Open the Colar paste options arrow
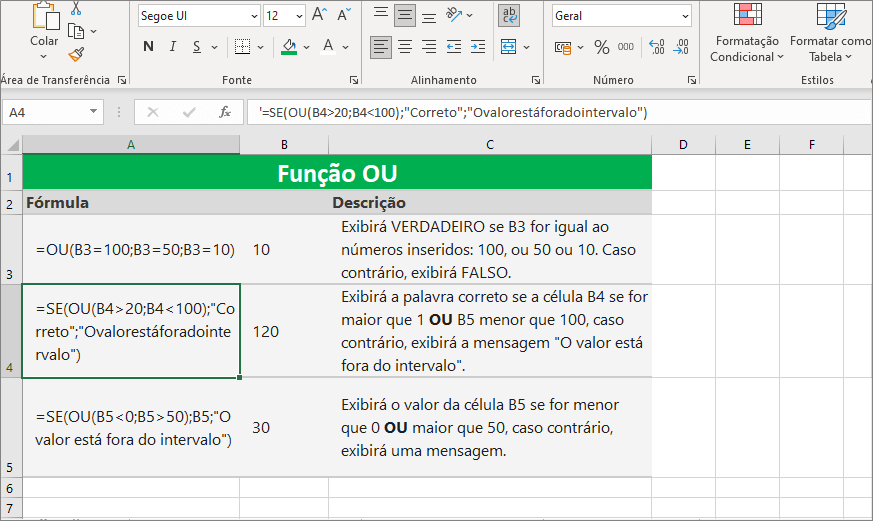 [43, 57]
